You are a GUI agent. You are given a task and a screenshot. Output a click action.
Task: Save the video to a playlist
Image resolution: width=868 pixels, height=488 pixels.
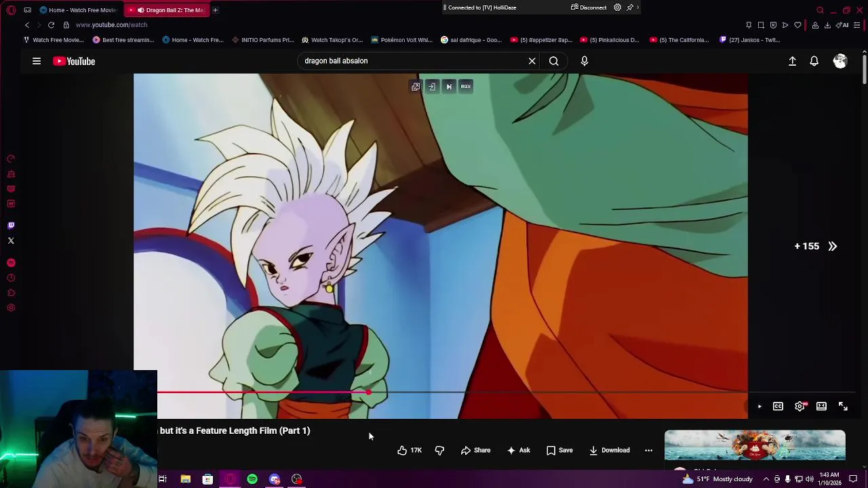click(559, 450)
